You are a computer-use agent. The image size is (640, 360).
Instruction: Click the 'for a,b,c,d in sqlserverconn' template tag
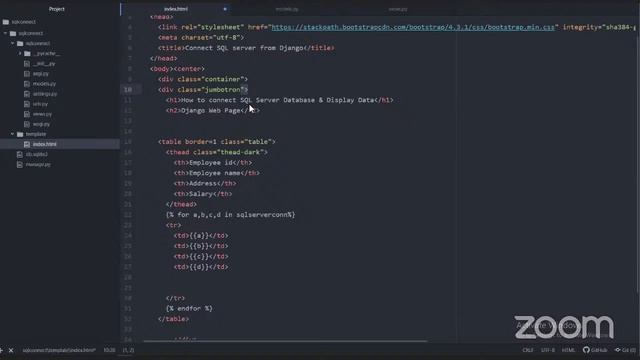230,215
